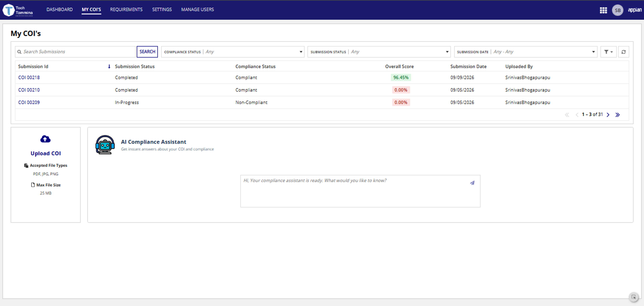Click the Submission Id sort arrow

pyautogui.click(x=109, y=66)
